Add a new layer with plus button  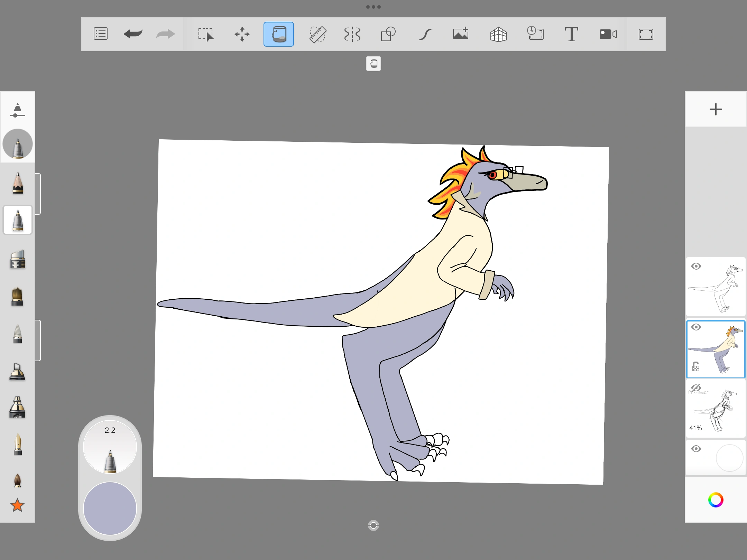pos(716,110)
